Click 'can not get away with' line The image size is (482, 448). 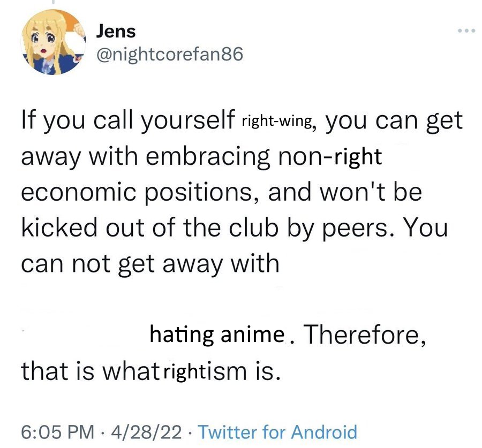(x=150, y=264)
